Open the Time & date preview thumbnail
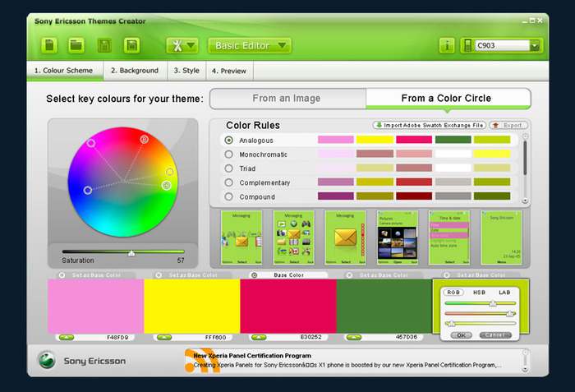The image size is (575, 392). tap(449, 238)
